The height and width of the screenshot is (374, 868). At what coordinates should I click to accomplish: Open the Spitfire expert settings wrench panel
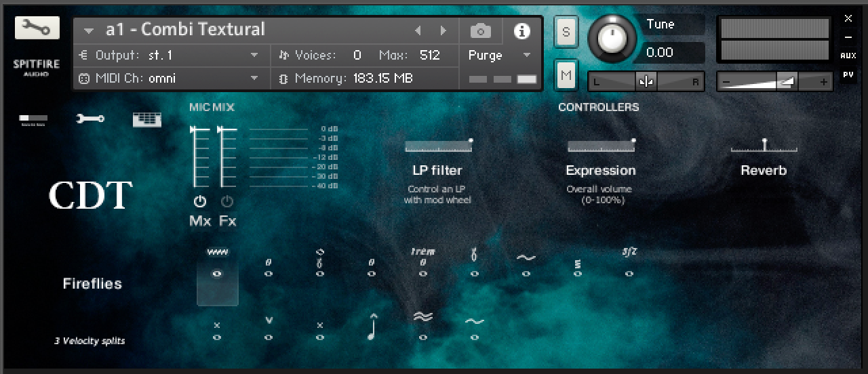tap(90, 119)
